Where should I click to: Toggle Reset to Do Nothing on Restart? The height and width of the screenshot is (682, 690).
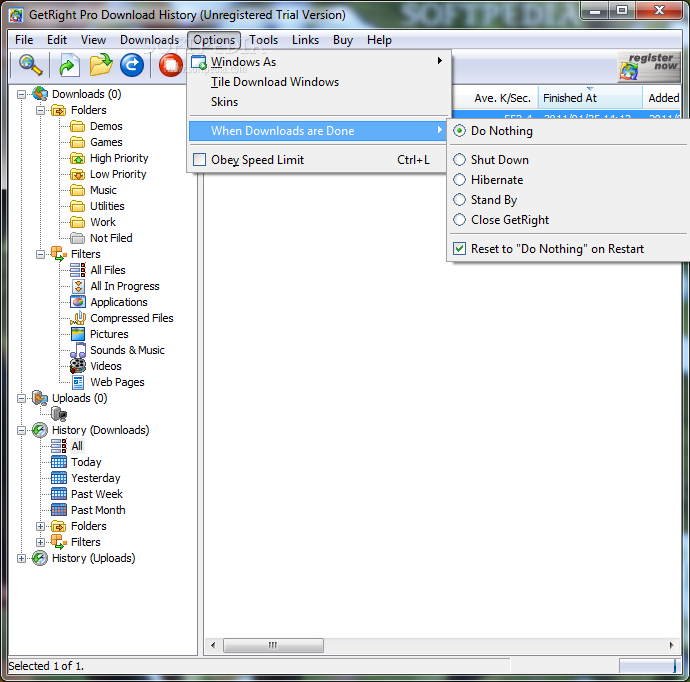click(x=459, y=249)
